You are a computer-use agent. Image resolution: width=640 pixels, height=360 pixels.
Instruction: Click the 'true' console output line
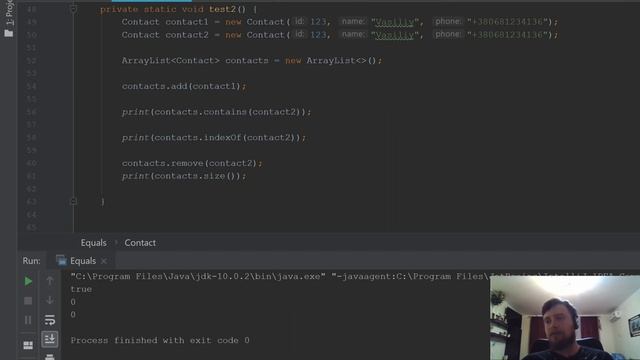point(81,289)
